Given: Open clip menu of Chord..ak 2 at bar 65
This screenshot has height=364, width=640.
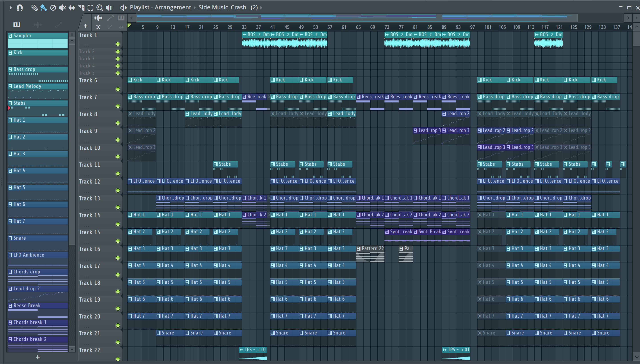Looking at the screenshot, I should [x=359, y=215].
